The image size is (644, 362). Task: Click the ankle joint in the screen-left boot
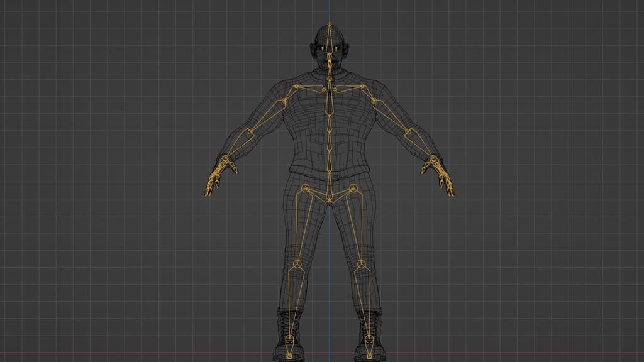(289, 339)
